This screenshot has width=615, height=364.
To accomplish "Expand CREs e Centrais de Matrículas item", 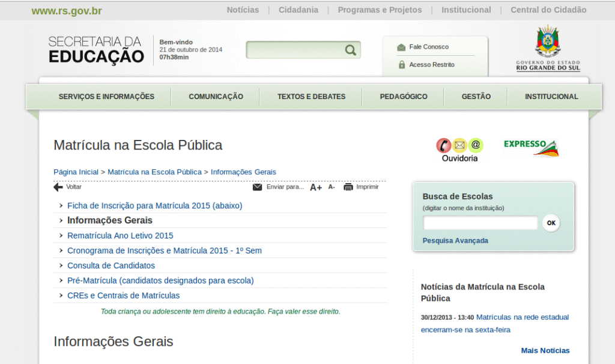I will point(123,296).
